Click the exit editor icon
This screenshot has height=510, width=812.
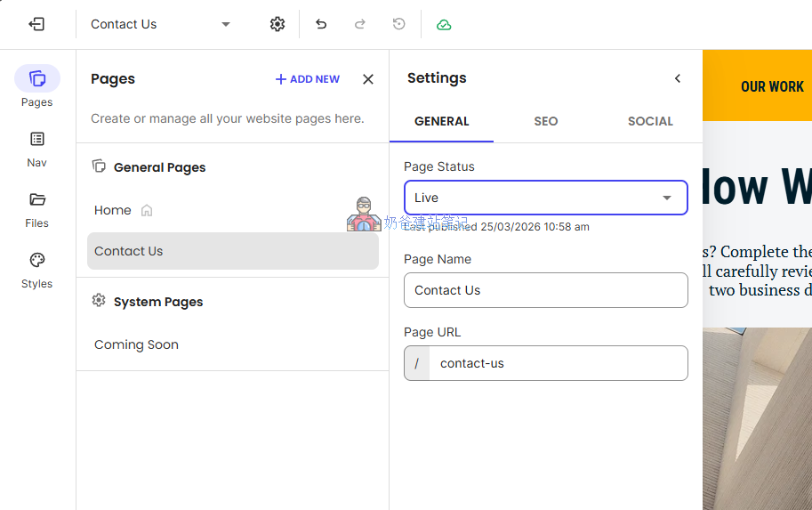[36, 24]
